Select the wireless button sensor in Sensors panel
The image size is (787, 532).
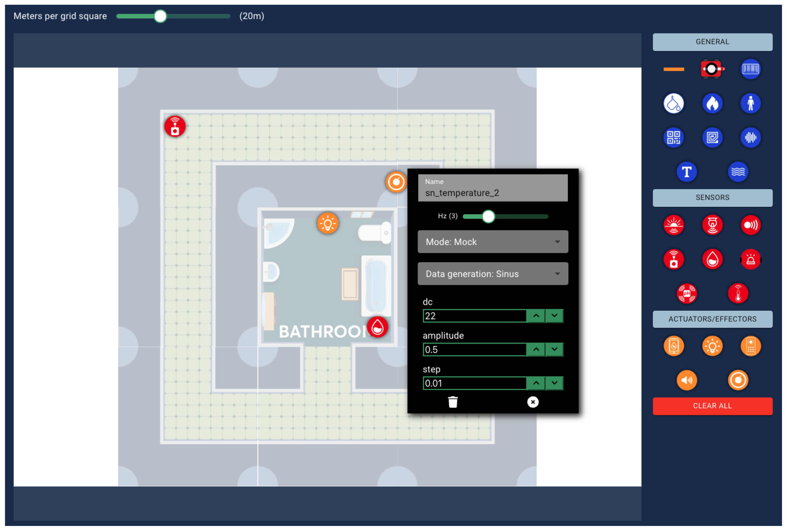[674, 259]
